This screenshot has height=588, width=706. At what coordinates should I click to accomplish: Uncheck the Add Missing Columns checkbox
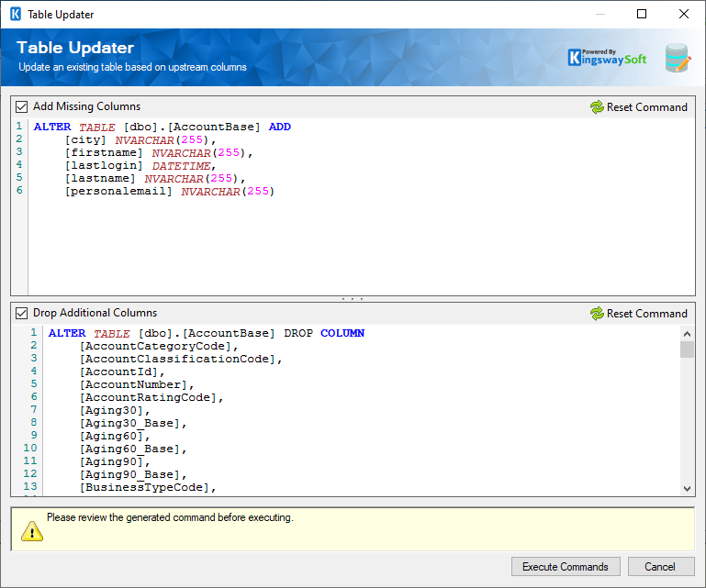point(21,106)
